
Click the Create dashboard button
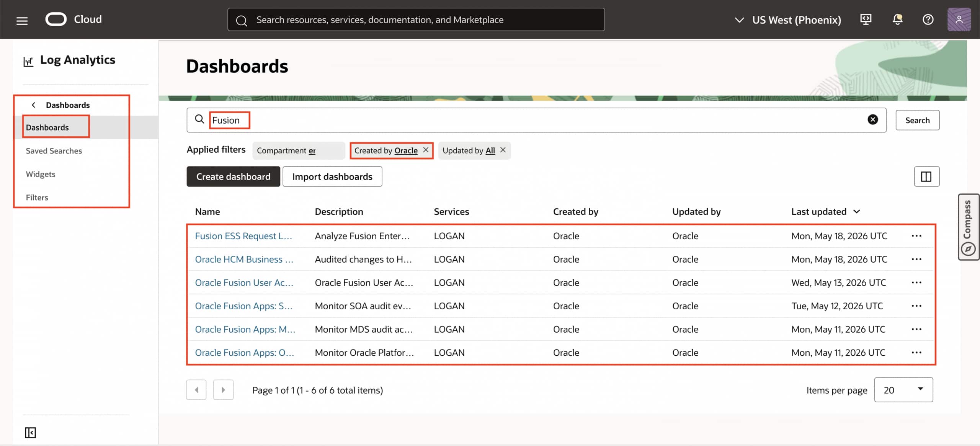(x=233, y=176)
